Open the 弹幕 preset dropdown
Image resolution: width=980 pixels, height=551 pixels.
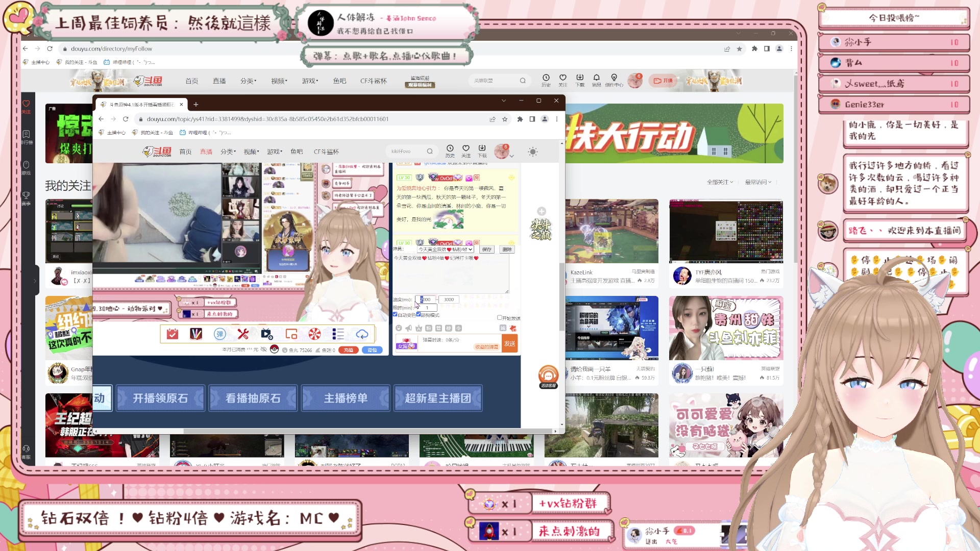tap(446, 249)
